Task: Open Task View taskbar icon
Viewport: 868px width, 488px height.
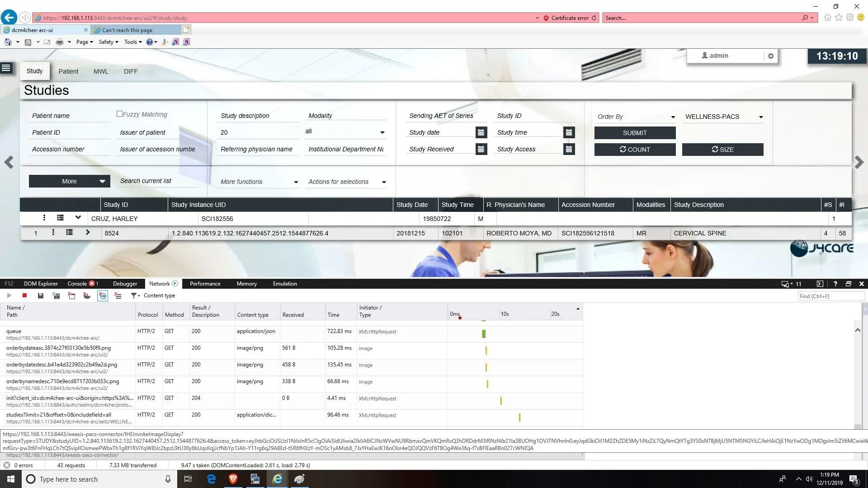Action: pyautogui.click(x=188, y=479)
